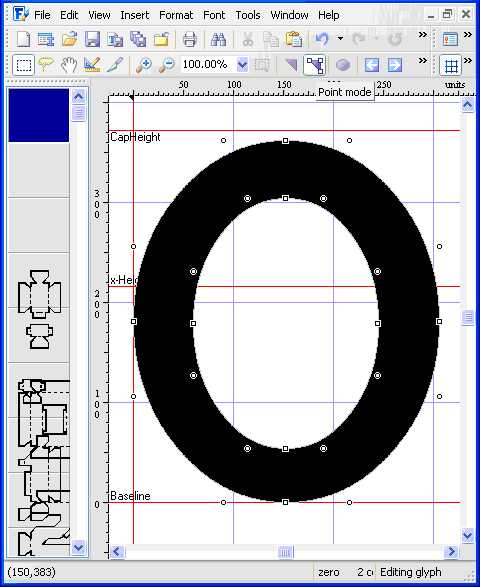
Task: Click the Print icon
Action: pos(189,39)
